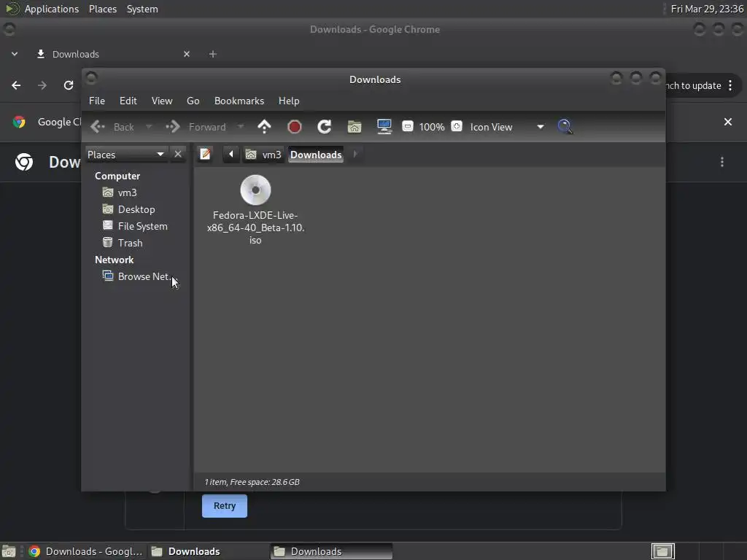This screenshot has width=747, height=560.
Task: Open the Chrome Downloads page more-actions menu
Action: pyautogui.click(x=722, y=162)
